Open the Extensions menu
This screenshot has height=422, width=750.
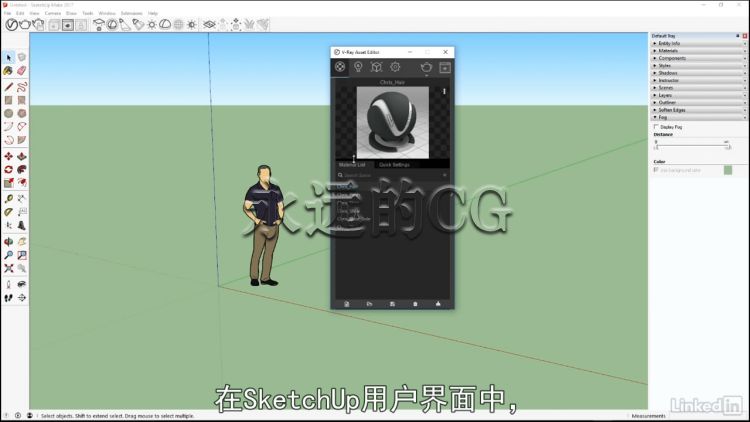tap(132, 13)
